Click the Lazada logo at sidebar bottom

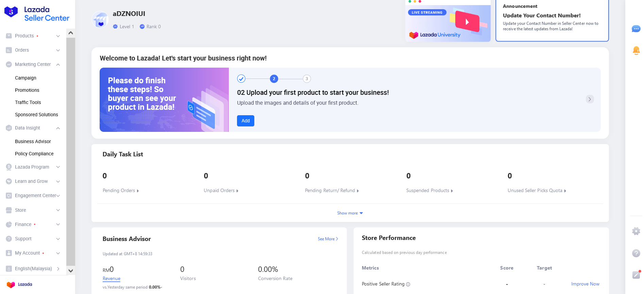(x=19, y=284)
